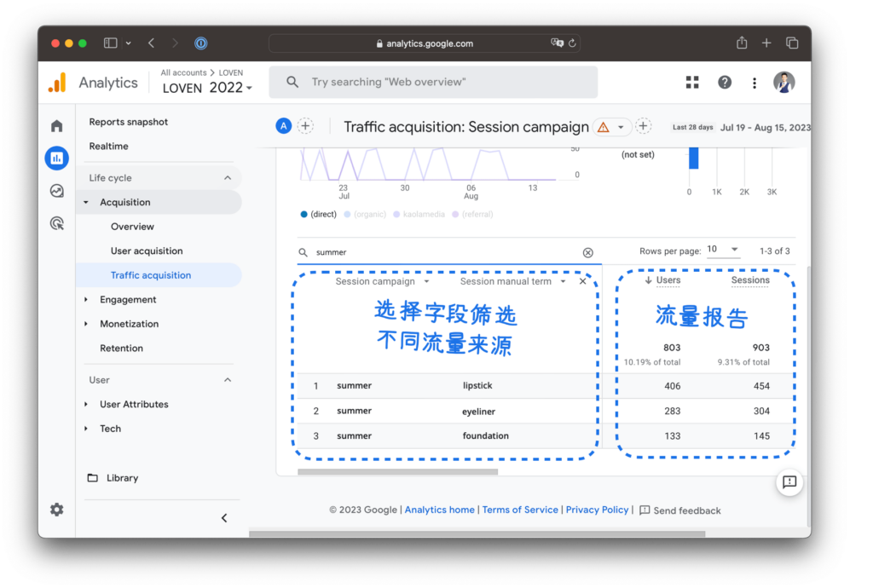Sort by Sessions column header
The image size is (873, 588).
coord(750,280)
